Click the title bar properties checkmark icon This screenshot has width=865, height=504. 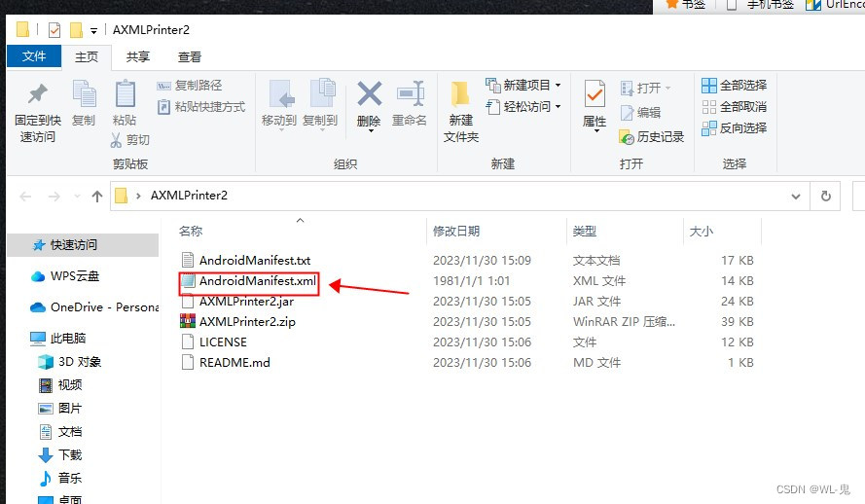point(54,30)
